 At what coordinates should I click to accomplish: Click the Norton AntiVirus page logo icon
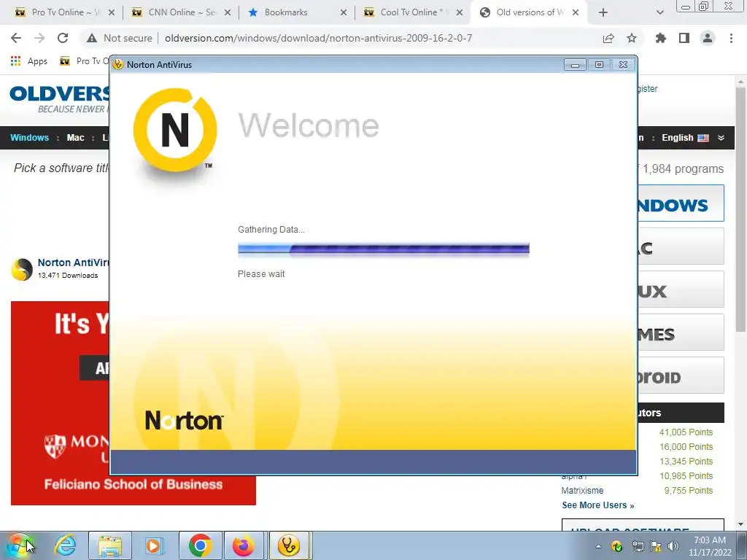coord(22,269)
